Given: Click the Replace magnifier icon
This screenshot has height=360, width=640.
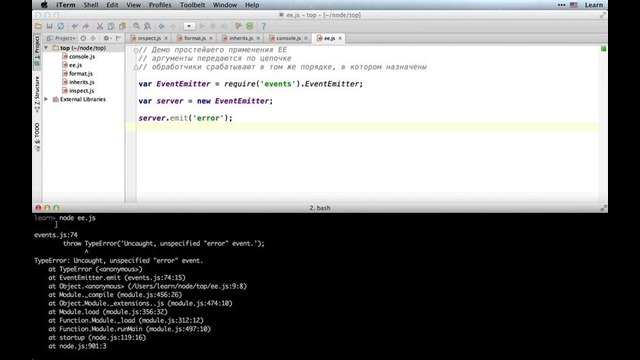Looking at the screenshot, I should coord(147,26).
